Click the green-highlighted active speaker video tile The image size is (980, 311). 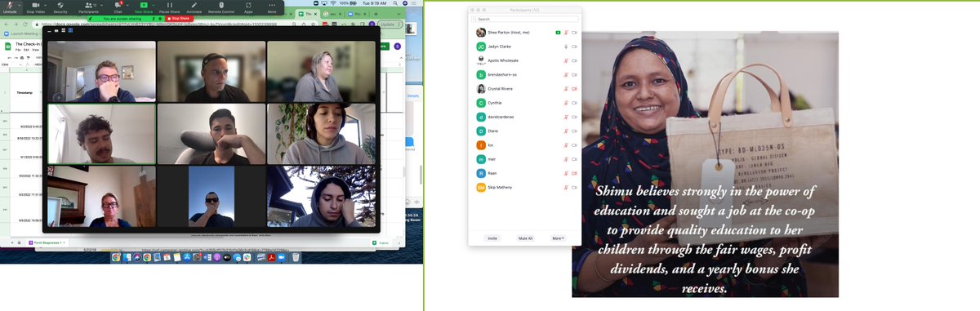(x=102, y=134)
